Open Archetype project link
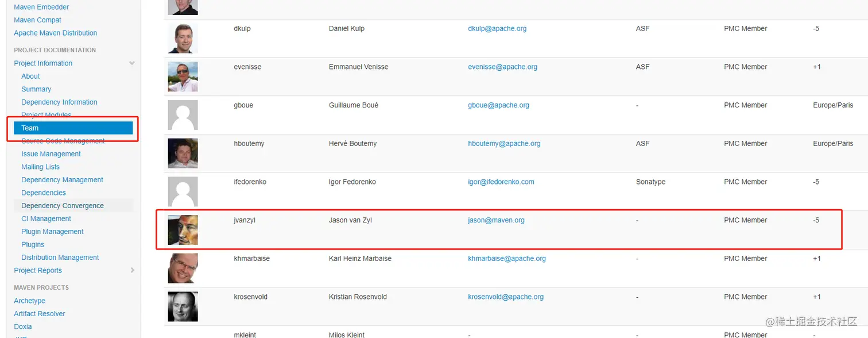Image resolution: width=868 pixels, height=338 pixels. point(29,301)
